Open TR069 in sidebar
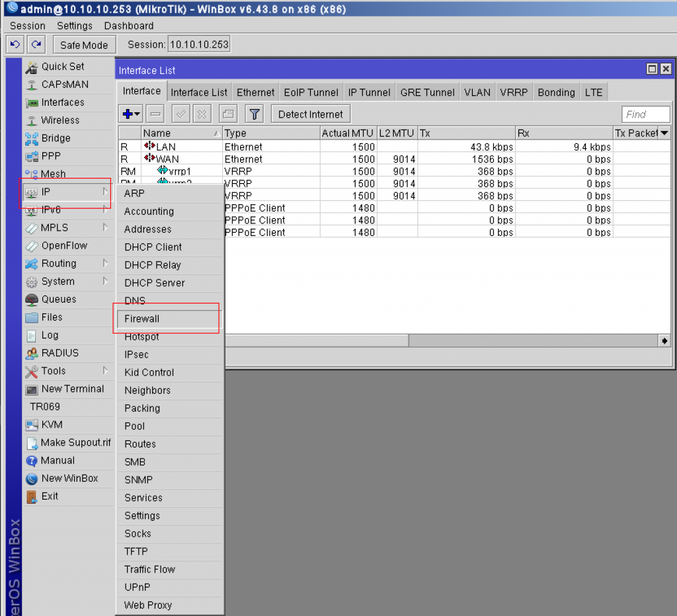This screenshot has width=677, height=616. (68, 406)
